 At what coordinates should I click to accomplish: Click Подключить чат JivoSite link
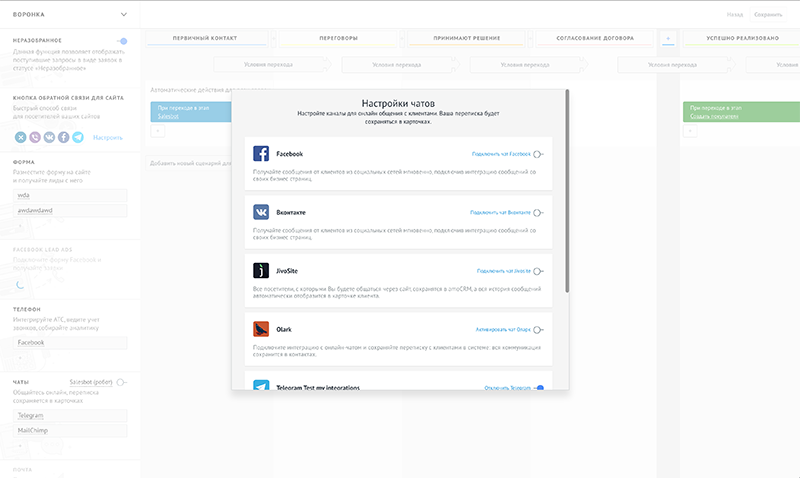504,271
